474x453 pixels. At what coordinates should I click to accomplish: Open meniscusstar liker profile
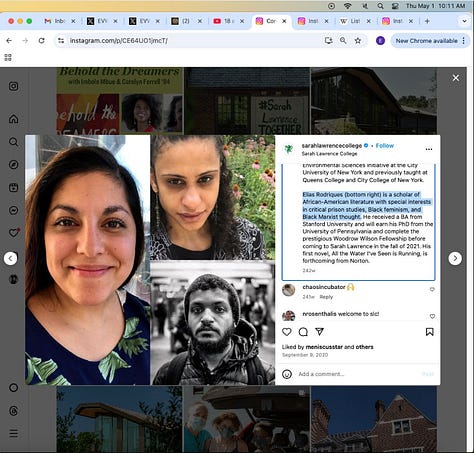pyautogui.click(x=324, y=347)
